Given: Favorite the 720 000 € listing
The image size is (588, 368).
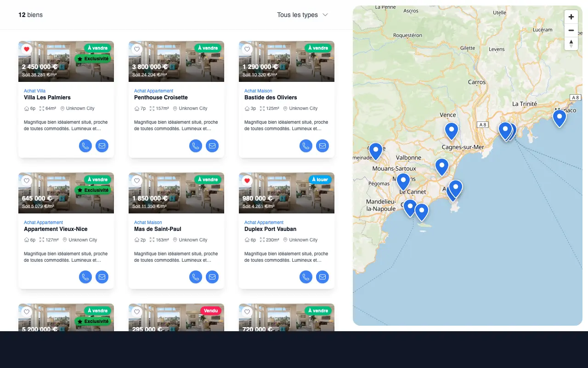Looking at the screenshot, I should [247, 312].
